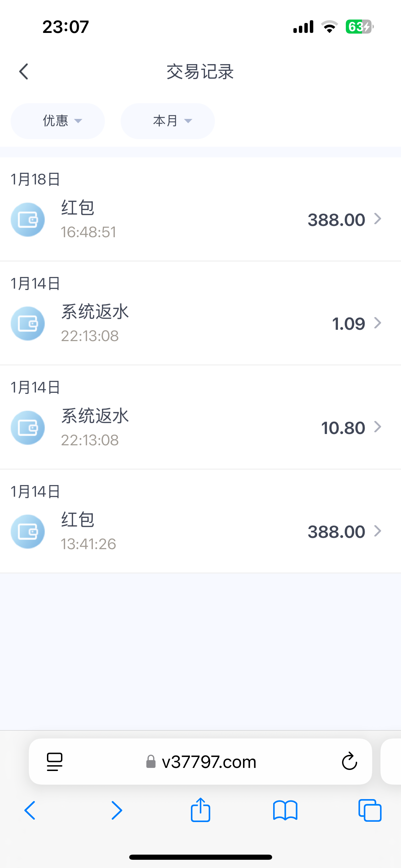Viewport: 401px width, 868px height.
Task: Go back in Safari browser history
Action: tap(30, 810)
